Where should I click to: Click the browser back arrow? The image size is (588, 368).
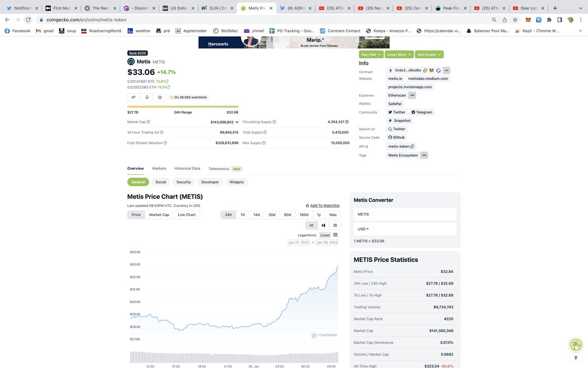(7, 20)
